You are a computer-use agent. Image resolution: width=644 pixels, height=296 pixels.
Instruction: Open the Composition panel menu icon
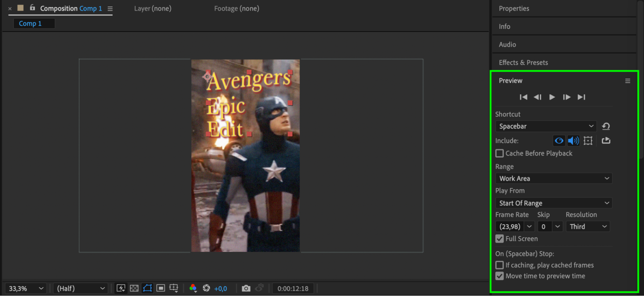pos(110,9)
